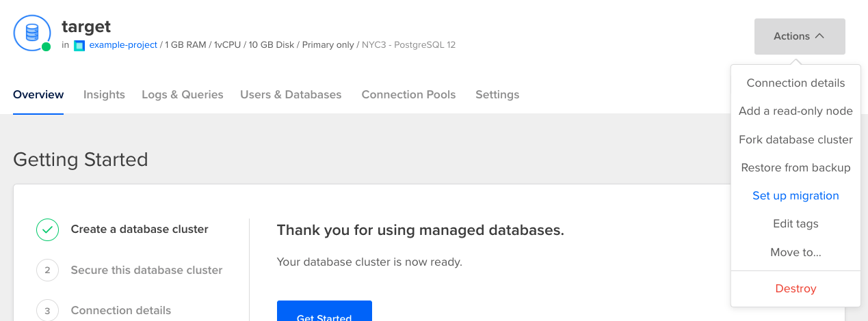
Task: Click the green online status dot
Action: (46, 47)
